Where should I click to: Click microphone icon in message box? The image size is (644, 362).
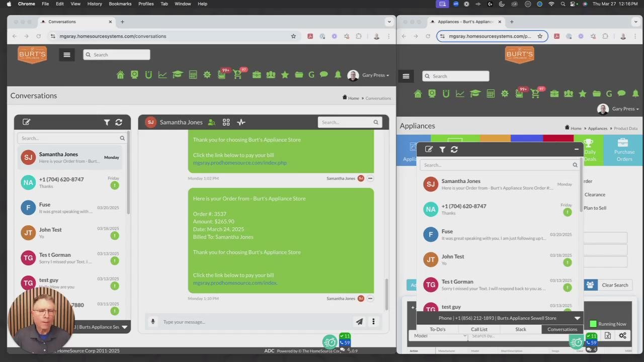(152, 322)
